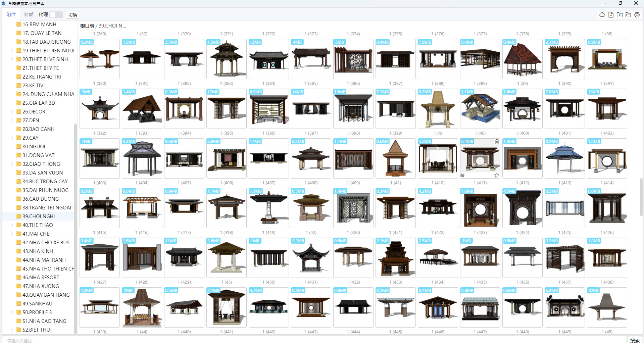Expand the 29.CAY folder tree
This screenshot has height=343, width=644.
12,138
